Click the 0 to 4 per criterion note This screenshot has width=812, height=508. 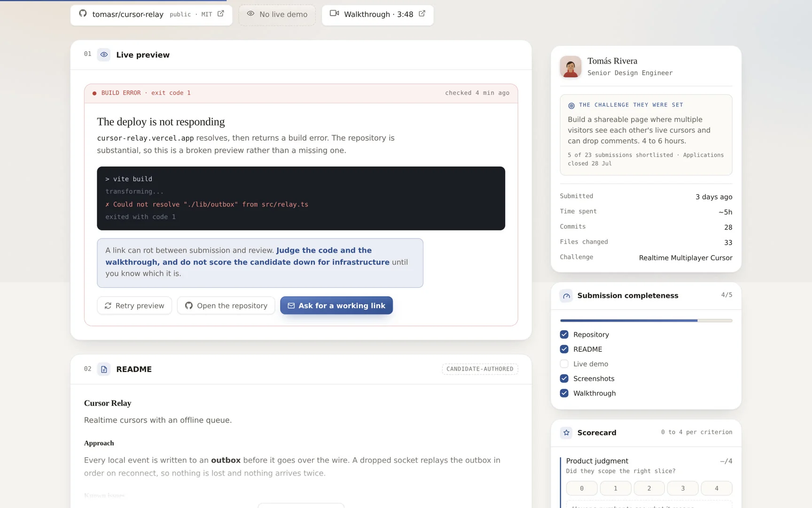pos(696,432)
